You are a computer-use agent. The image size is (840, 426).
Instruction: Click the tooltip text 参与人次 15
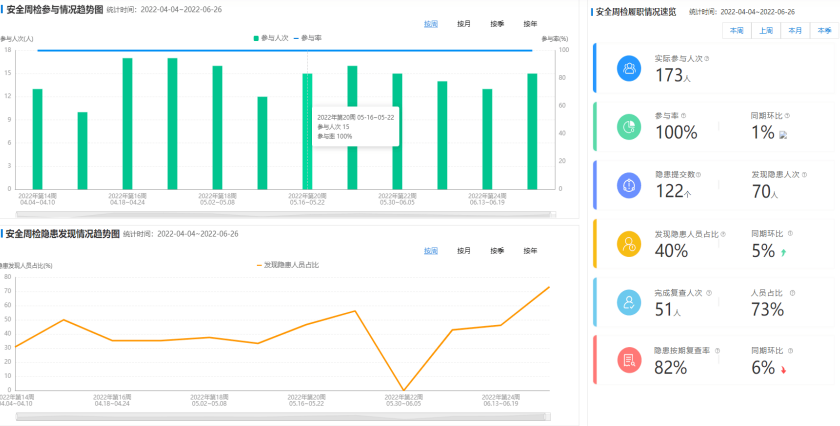tap(333, 127)
